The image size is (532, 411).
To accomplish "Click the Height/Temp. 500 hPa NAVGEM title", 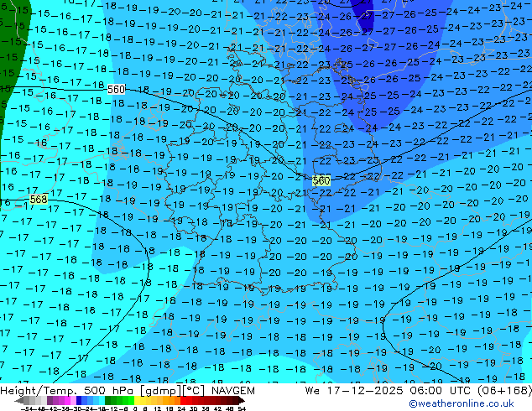I will coord(128,391).
